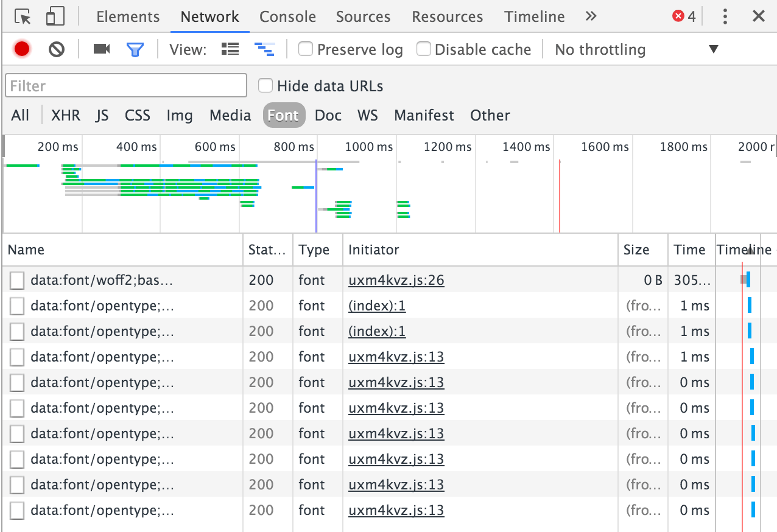Open the No throttling dropdown
Viewport: 777px width, 532px height.
599,49
